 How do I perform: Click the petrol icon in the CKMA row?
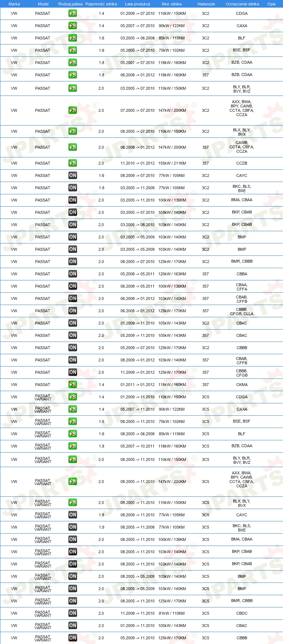point(73,385)
